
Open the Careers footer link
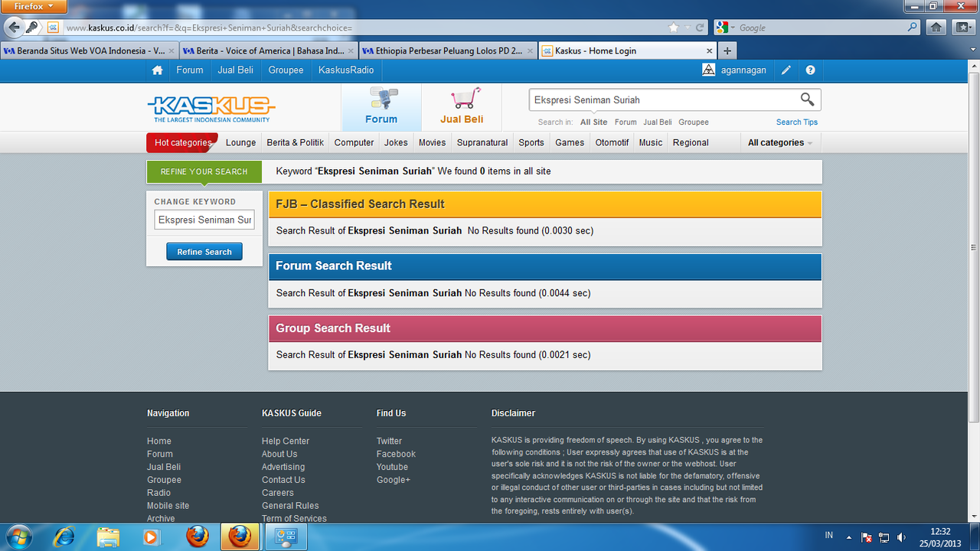pos(277,493)
